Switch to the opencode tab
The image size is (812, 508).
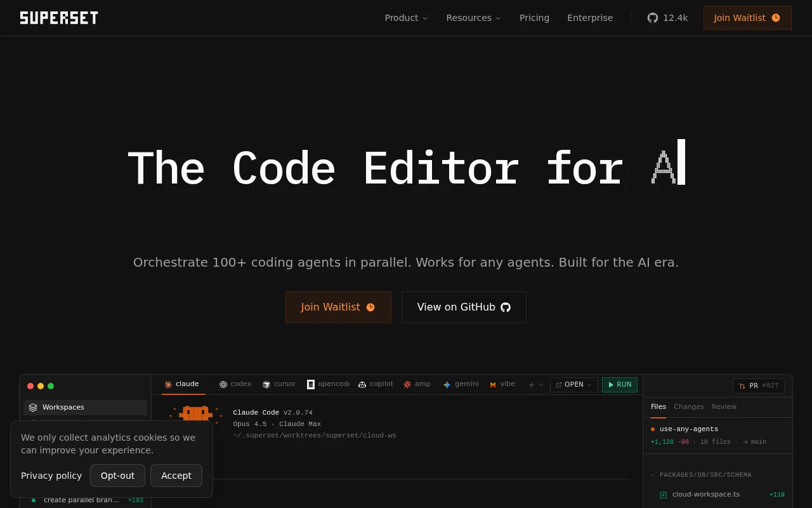[328, 384]
